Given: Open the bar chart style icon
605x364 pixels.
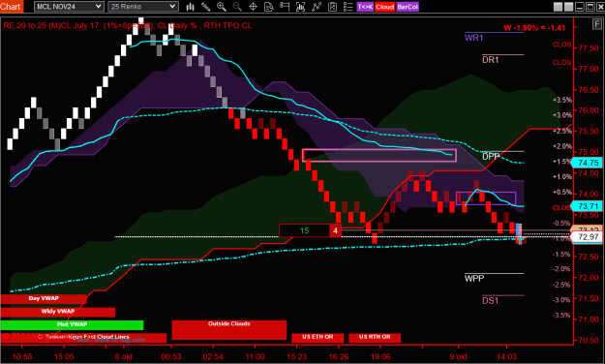Looking at the screenshot, I should click(x=191, y=7).
